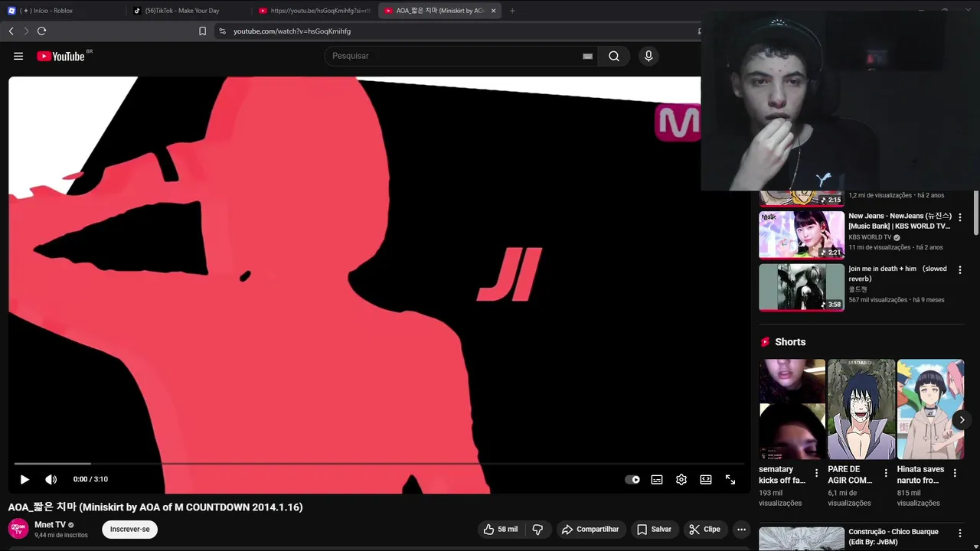The width and height of the screenshot is (980, 551).
Task: Click New Jeans - NewJeans video title
Action: pyautogui.click(x=900, y=221)
